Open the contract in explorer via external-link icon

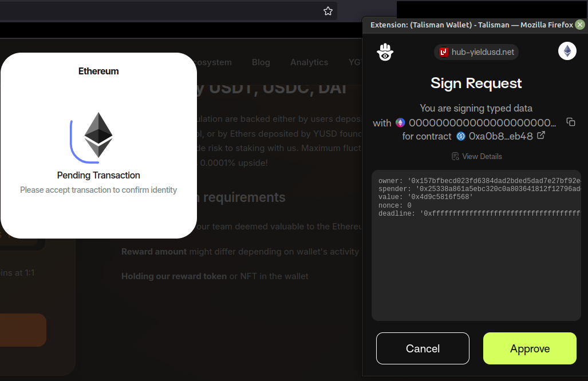(541, 136)
